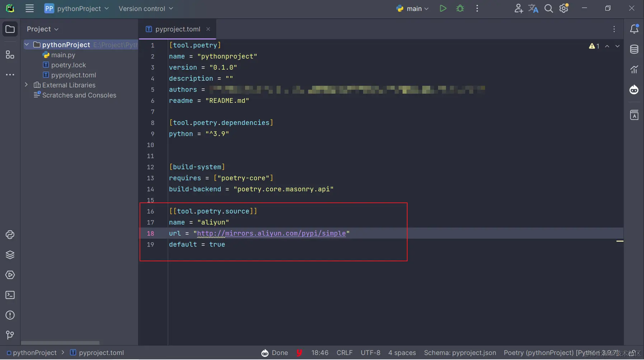Viewport: 644px width, 360px height.
Task: Open the Python Packages layers icon
Action: point(10,255)
